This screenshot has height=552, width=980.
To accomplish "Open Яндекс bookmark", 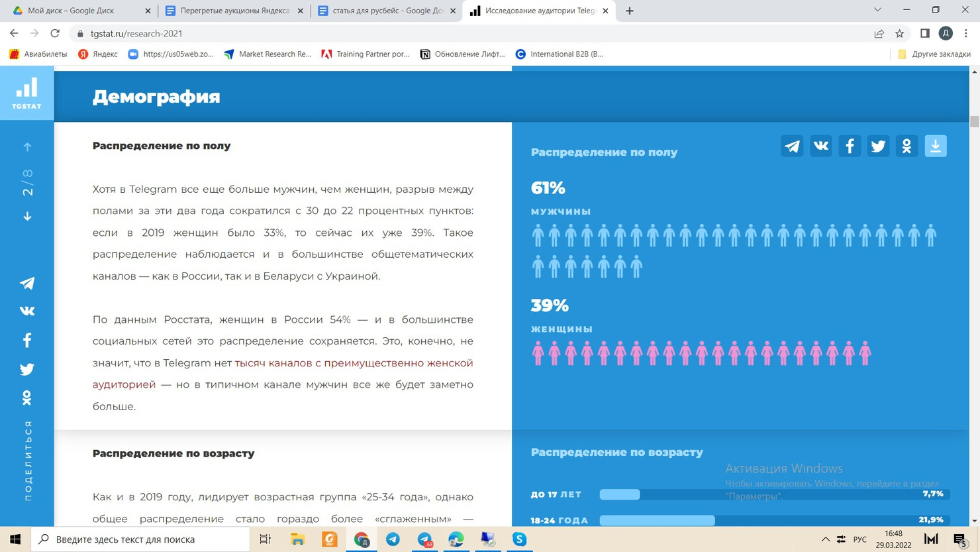I will tap(97, 54).
